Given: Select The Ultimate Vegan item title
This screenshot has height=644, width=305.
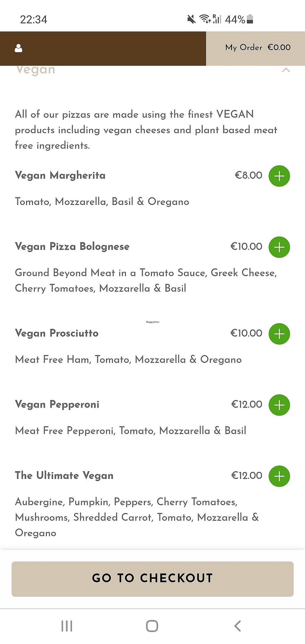Looking at the screenshot, I should click(x=64, y=476).
